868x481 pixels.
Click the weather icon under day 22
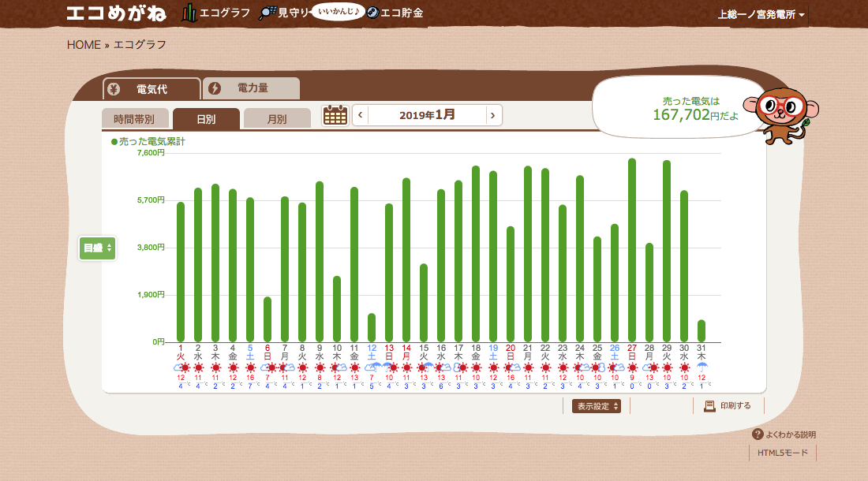point(545,367)
